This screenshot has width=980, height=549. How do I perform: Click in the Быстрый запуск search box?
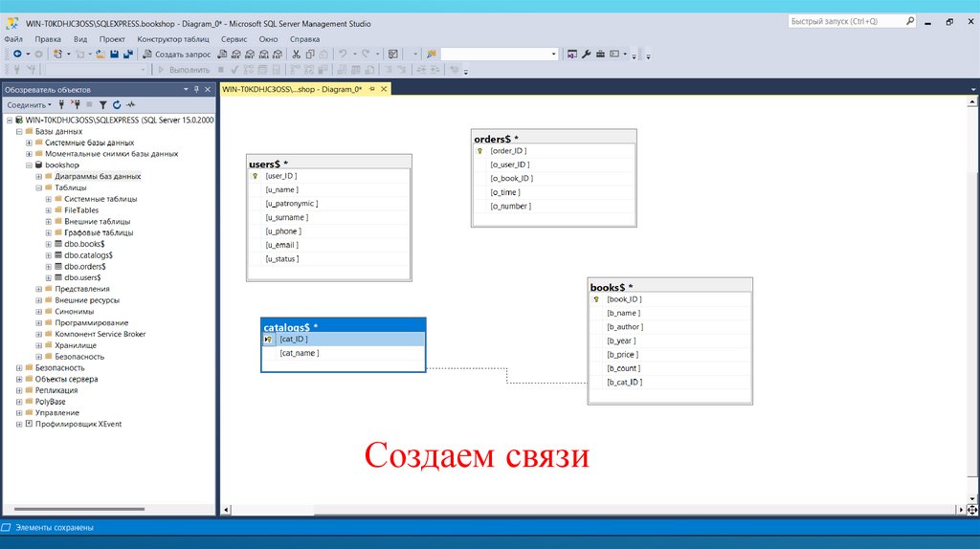pos(847,21)
